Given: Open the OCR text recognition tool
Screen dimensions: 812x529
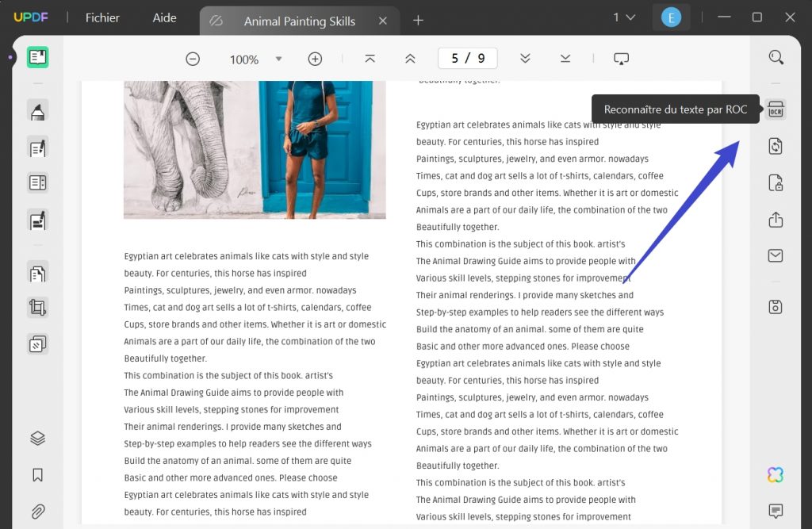Looking at the screenshot, I should coord(775,109).
